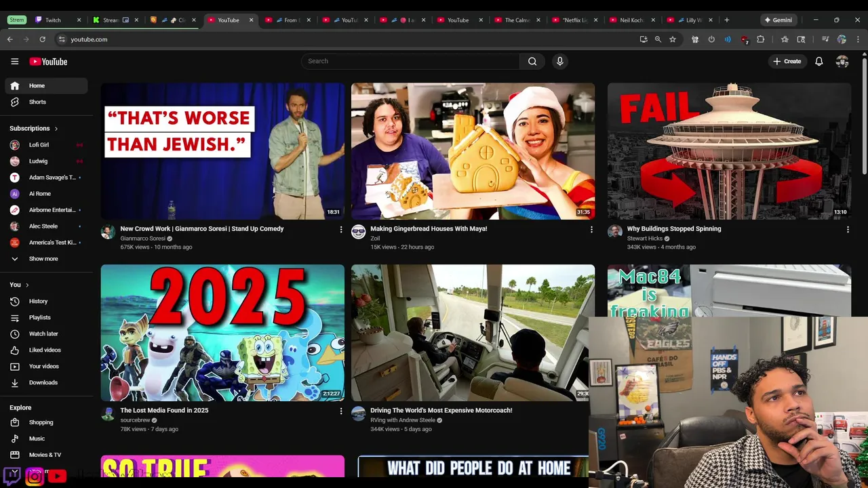This screenshot has width=868, height=488.
Task: Open the Ai Rome subscription
Action: click(x=46, y=193)
